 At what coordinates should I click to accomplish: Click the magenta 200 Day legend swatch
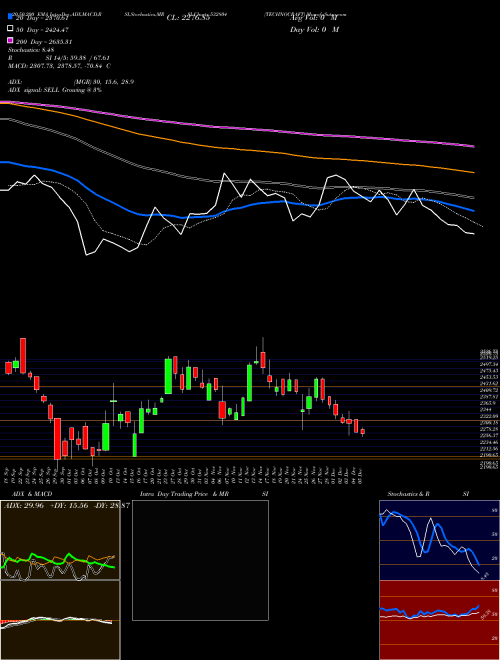pos(10,41)
